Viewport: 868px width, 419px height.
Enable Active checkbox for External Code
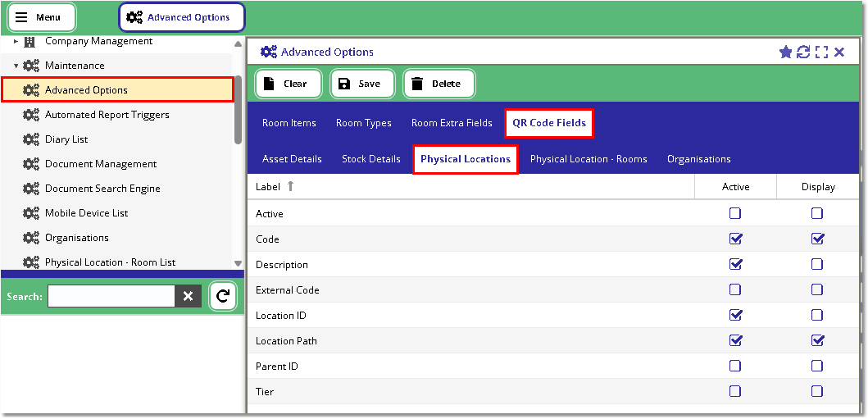(x=735, y=289)
